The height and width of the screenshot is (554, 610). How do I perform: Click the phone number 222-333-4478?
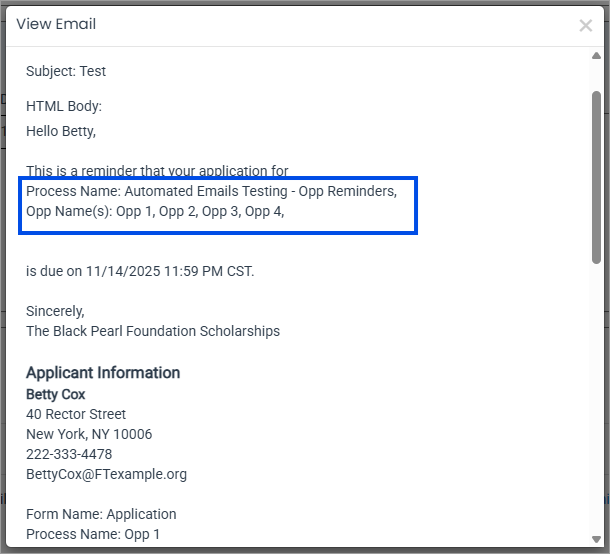tap(69, 454)
